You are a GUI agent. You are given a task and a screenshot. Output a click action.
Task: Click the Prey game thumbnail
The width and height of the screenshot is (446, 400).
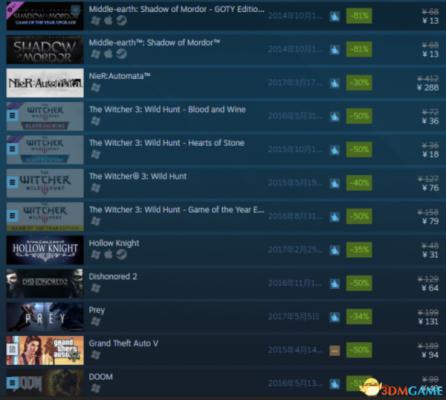[45, 317]
